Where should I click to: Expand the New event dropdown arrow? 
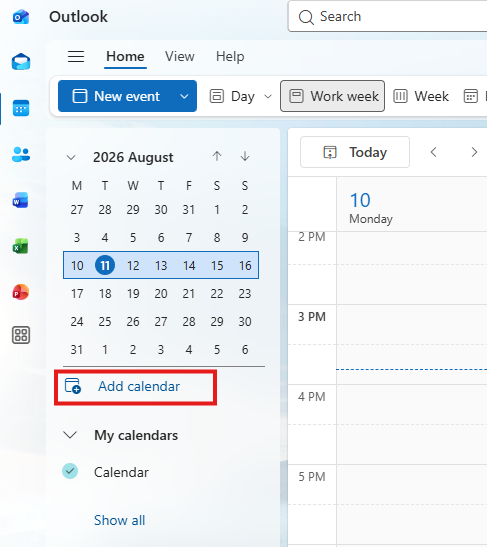(x=184, y=96)
